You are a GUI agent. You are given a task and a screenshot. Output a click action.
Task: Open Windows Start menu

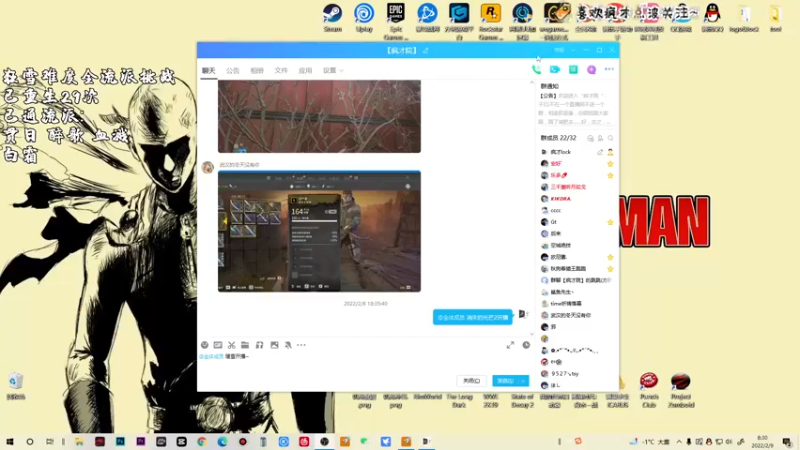pyautogui.click(x=10, y=442)
